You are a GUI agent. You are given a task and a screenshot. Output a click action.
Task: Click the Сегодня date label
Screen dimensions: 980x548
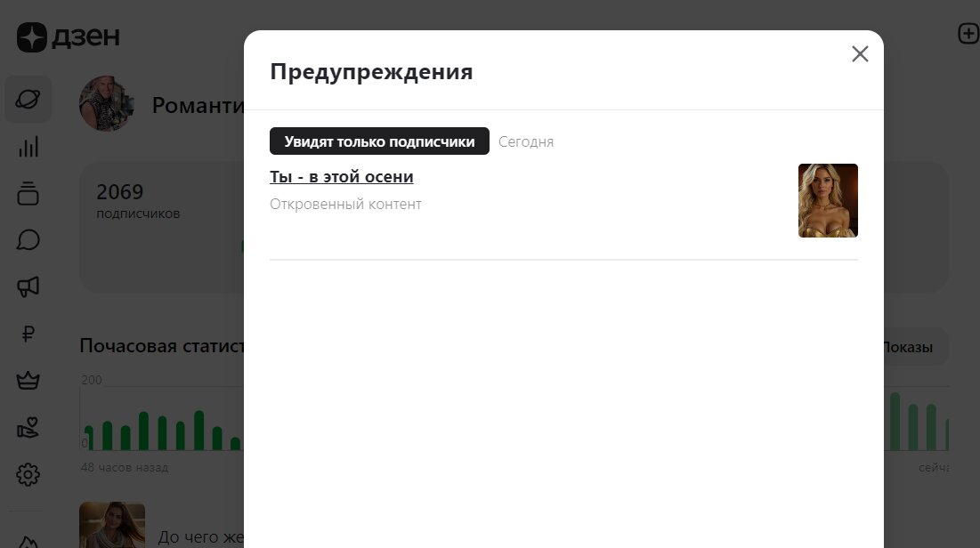pyautogui.click(x=526, y=141)
